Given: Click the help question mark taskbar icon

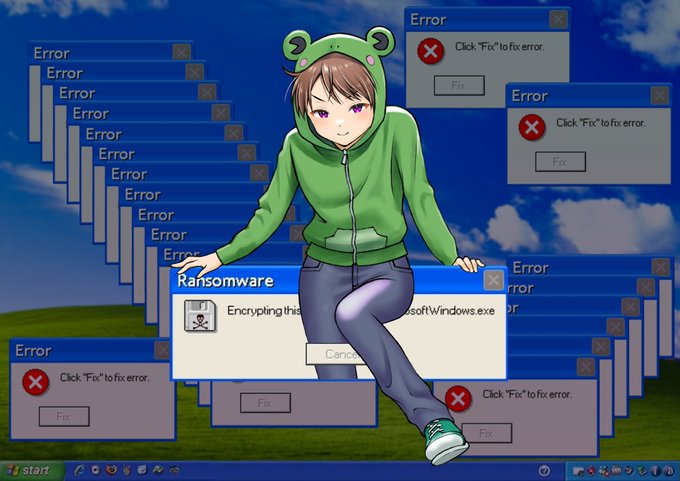Looking at the screenshot, I should click(x=544, y=471).
